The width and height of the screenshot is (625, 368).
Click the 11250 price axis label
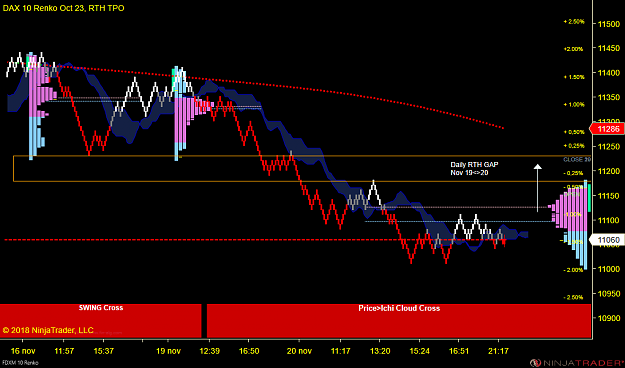[609, 146]
